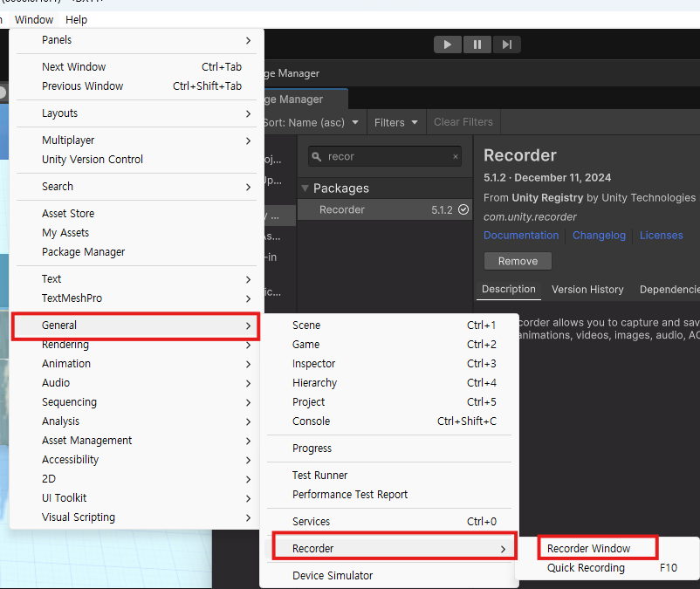Open the Console window entry

[x=388, y=421]
